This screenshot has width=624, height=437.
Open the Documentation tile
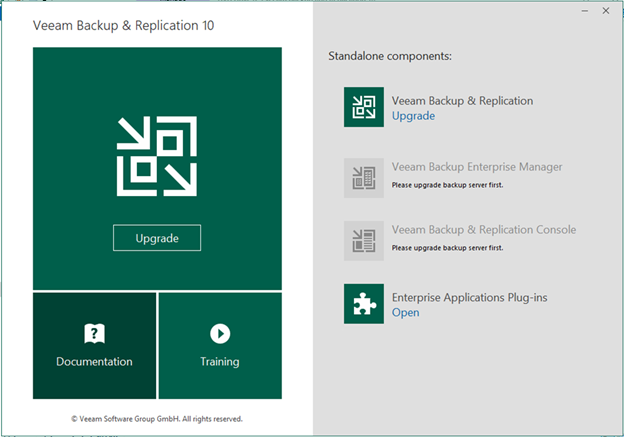pos(94,345)
